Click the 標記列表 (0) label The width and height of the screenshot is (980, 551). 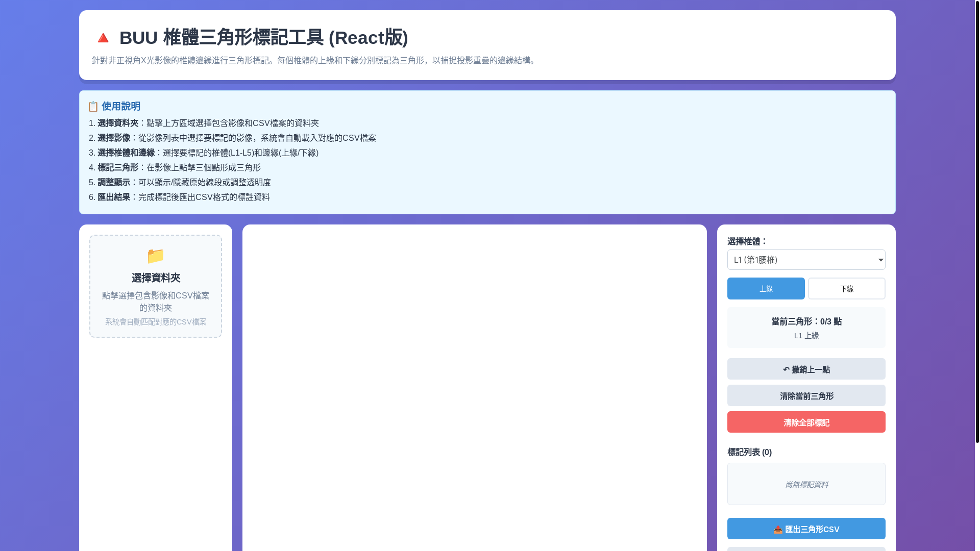(x=749, y=453)
